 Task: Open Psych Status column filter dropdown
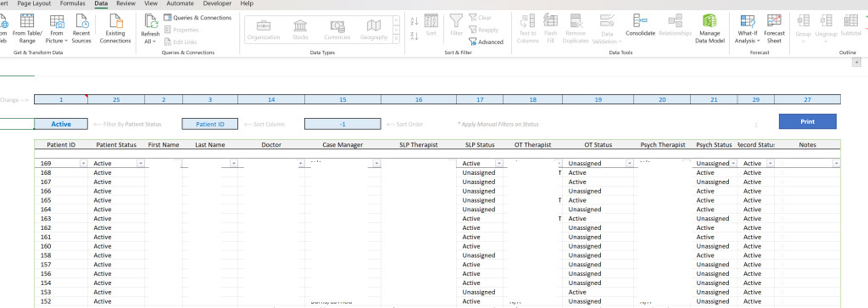[733, 164]
